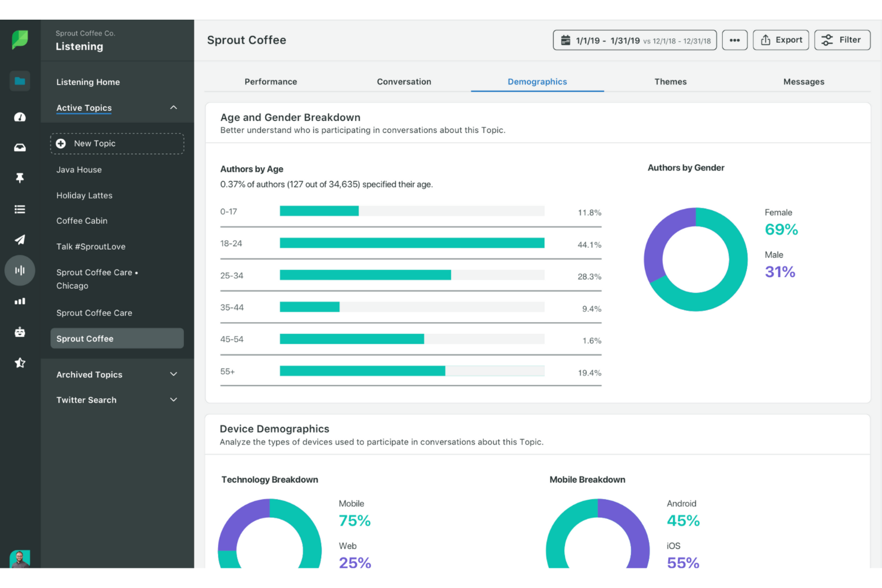Expand the Archived Topics section
The width and height of the screenshot is (882, 588).
coord(173,374)
